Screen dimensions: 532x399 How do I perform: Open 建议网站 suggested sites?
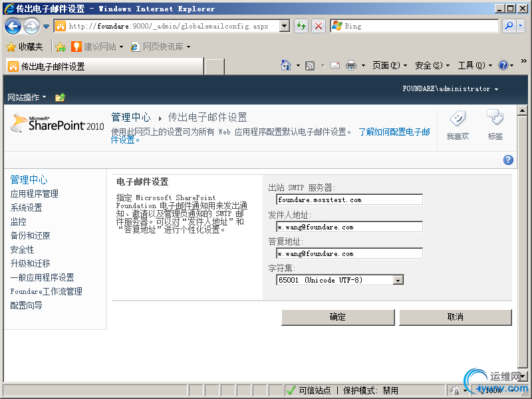tap(96, 47)
